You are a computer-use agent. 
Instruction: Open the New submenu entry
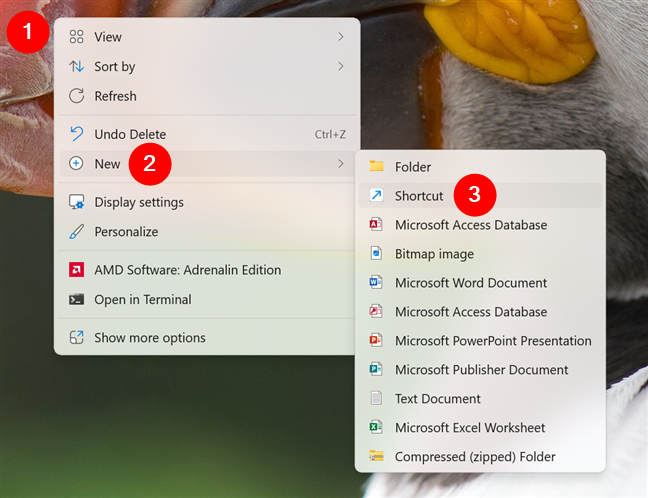(207, 164)
